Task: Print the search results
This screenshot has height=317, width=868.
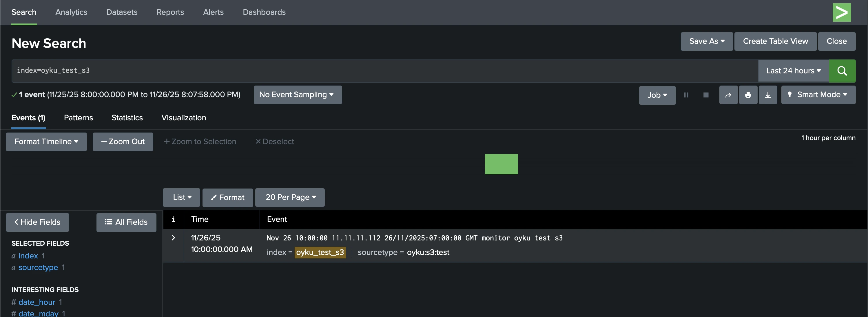Action: 748,95
